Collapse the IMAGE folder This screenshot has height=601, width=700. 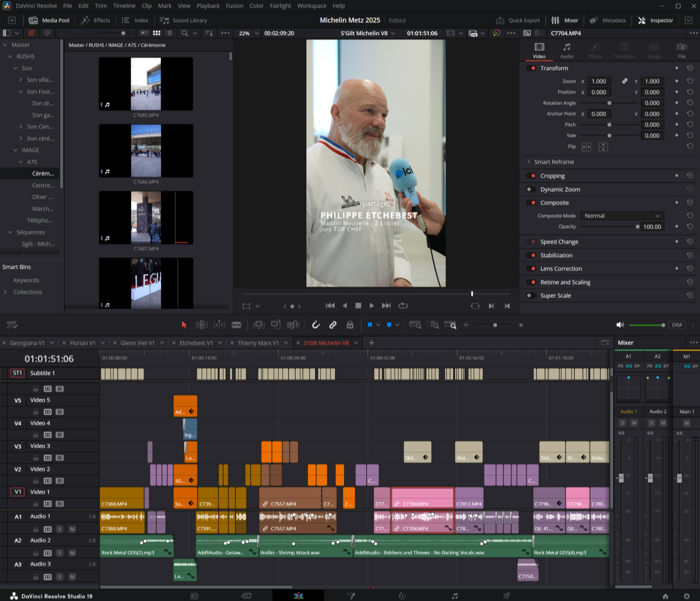[x=16, y=150]
